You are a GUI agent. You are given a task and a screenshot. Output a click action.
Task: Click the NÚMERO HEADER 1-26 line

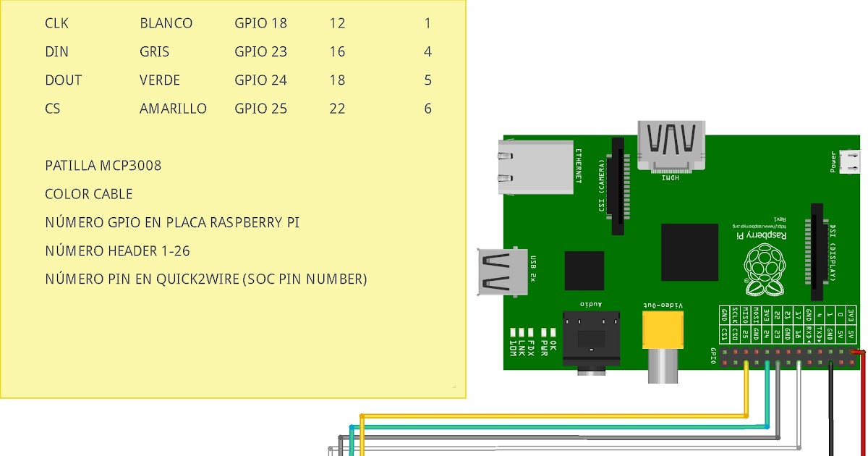(118, 250)
